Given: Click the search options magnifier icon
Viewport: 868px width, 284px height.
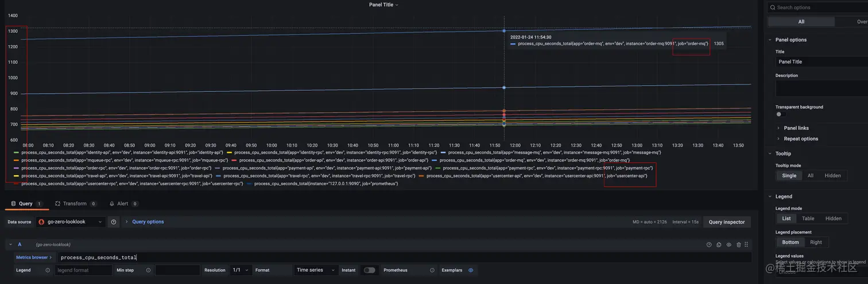Looking at the screenshot, I should pyautogui.click(x=773, y=7).
